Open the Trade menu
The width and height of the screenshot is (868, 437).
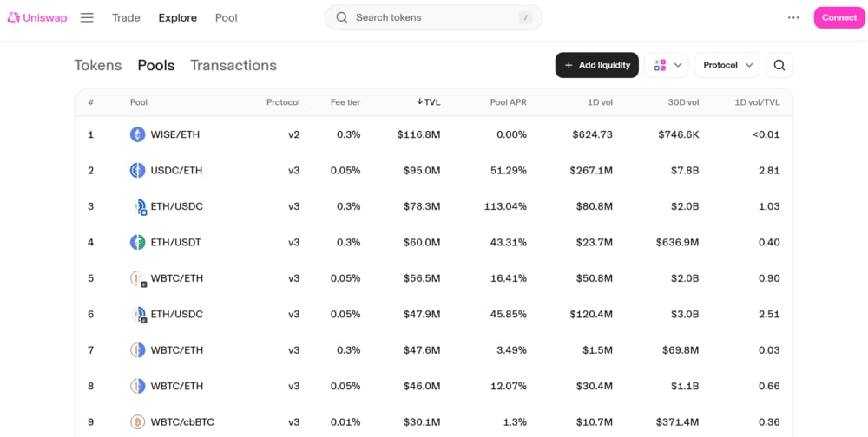click(126, 17)
